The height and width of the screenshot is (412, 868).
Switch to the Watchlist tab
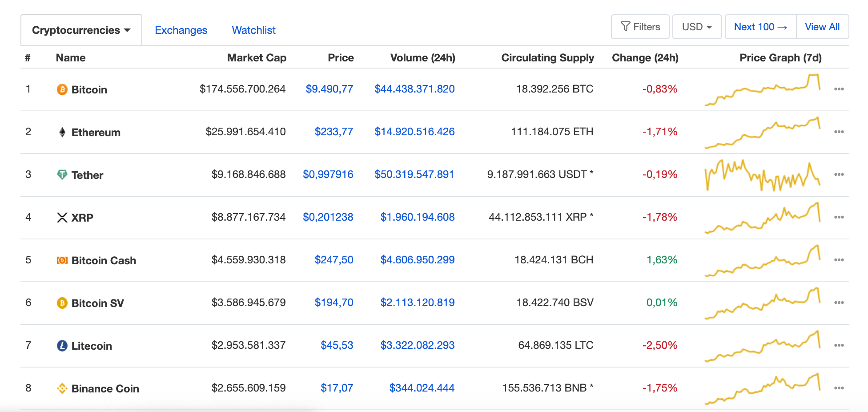254,30
